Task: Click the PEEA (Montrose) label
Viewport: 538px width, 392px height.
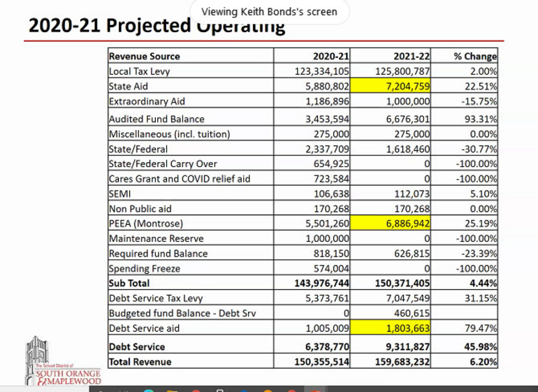Action: pos(146,224)
